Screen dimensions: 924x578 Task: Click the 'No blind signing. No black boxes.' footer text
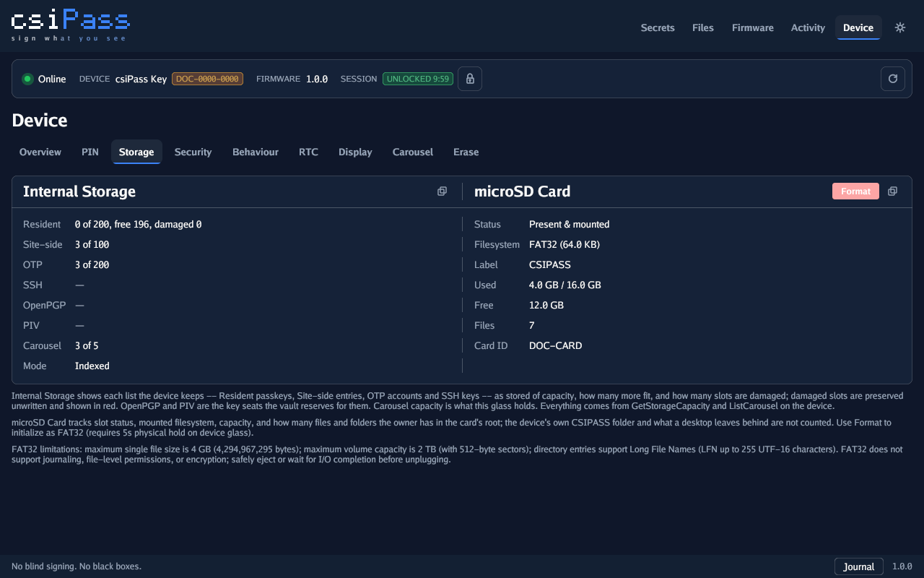tap(77, 566)
